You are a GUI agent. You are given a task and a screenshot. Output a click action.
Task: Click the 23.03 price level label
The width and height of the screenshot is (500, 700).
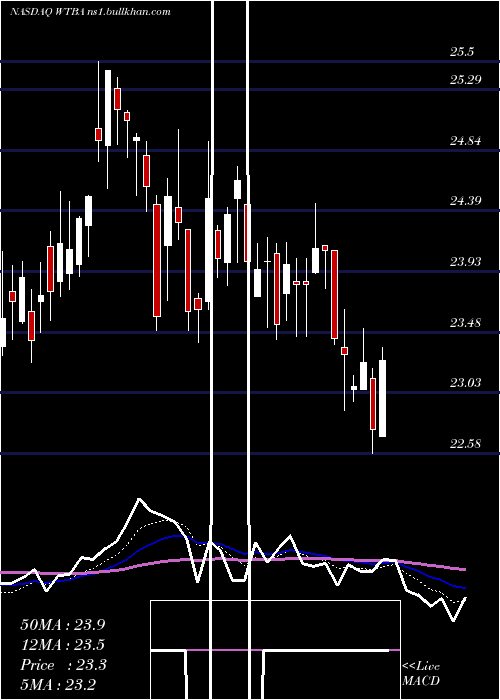466,383
